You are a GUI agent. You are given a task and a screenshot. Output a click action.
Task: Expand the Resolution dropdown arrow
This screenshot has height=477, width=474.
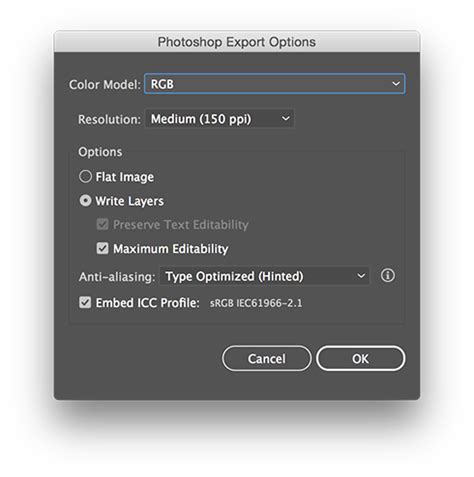[286, 118]
